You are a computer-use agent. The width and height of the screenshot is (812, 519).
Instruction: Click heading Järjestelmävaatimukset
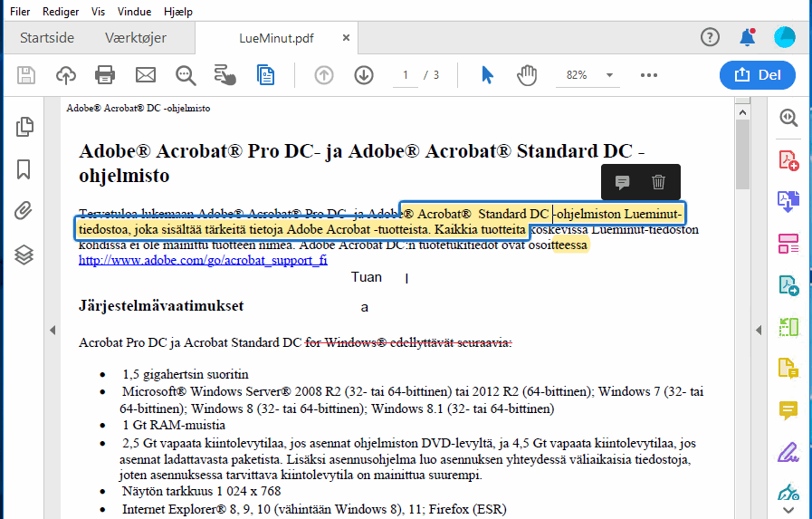pos(161,306)
